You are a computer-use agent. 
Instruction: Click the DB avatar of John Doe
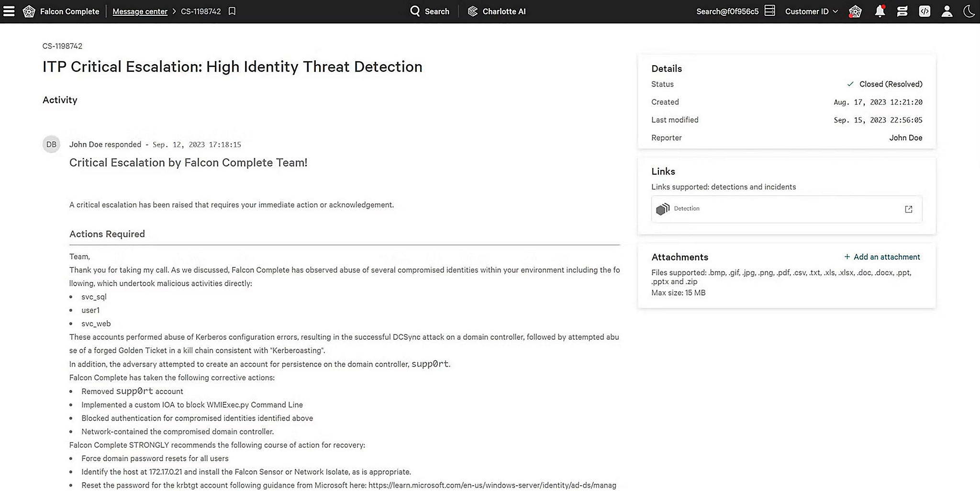[51, 145]
